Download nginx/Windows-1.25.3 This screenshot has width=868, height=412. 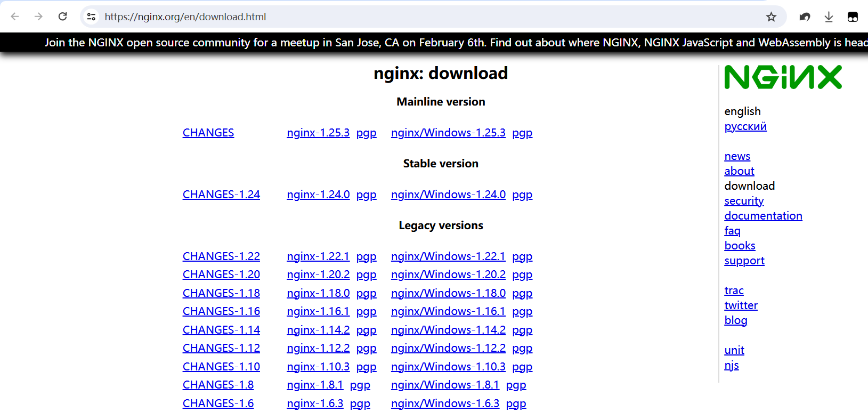click(x=448, y=133)
